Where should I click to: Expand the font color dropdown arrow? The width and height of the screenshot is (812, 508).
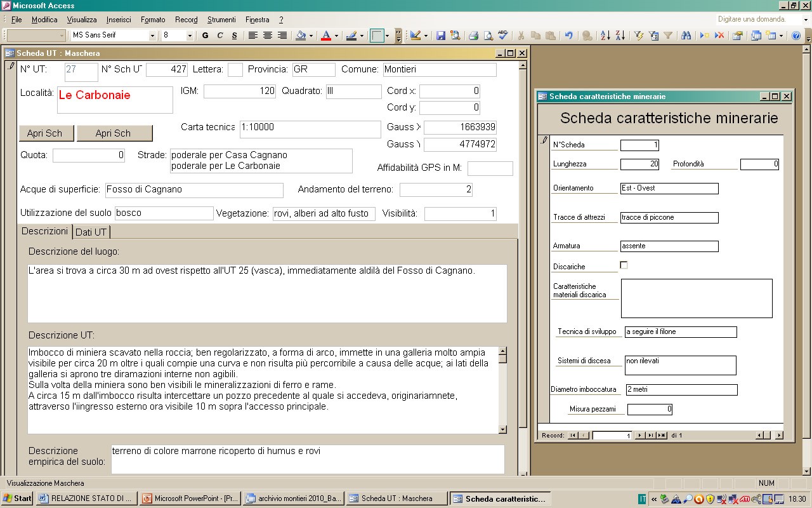coord(336,36)
